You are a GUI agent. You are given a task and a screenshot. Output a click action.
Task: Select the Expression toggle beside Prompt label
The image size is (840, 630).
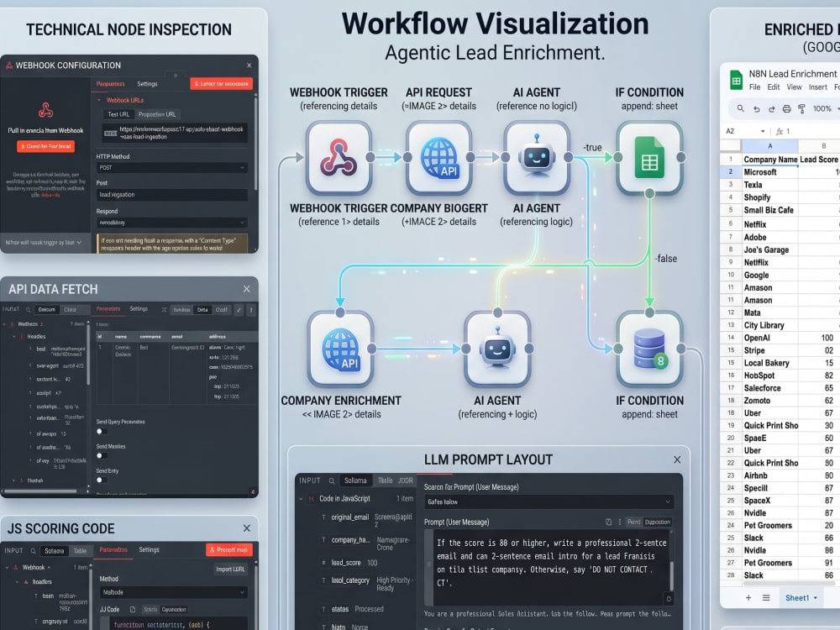coord(657,522)
